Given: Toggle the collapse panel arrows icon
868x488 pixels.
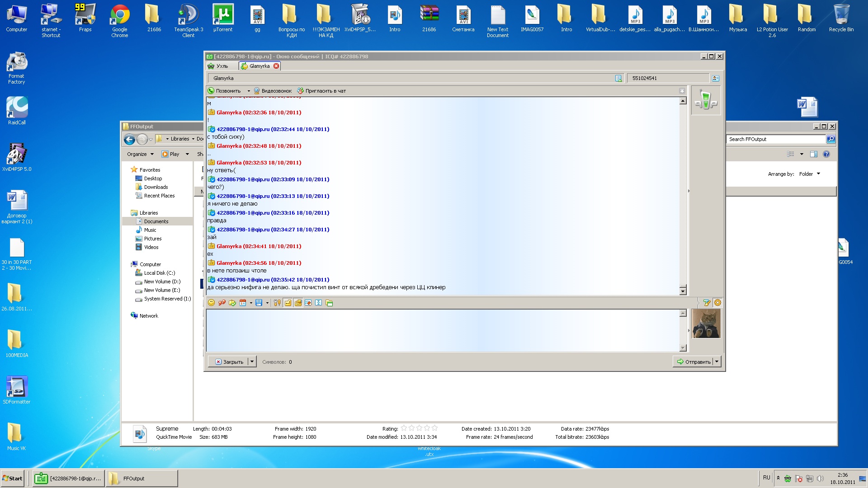Looking at the screenshot, I should click(x=318, y=303).
